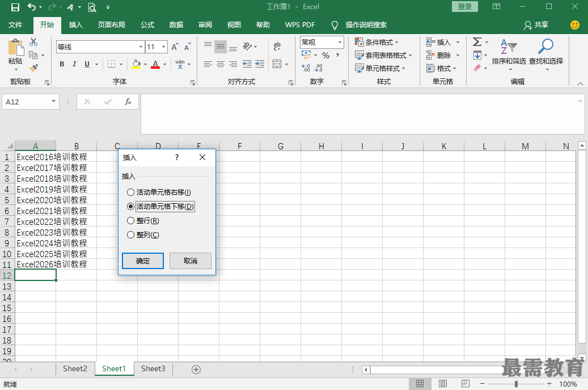
Task: Open Print Preview icon in quick access toolbar
Action: (92, 7)
